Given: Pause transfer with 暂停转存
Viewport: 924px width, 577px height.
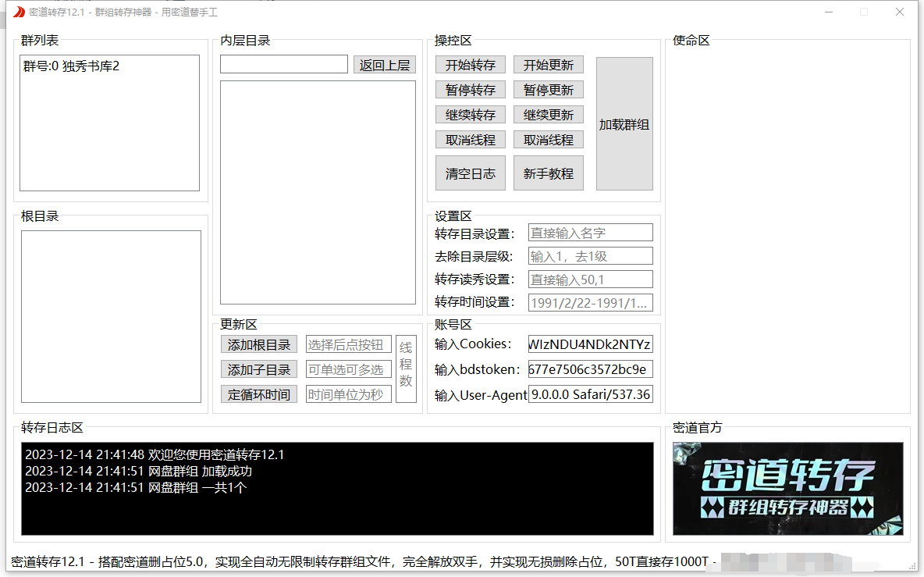Looking at the screenshot, I should coord(471,90).
